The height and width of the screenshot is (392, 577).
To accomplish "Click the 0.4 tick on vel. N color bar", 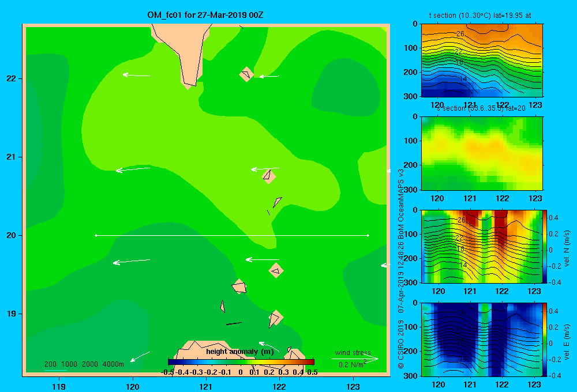I will point(553,218).
